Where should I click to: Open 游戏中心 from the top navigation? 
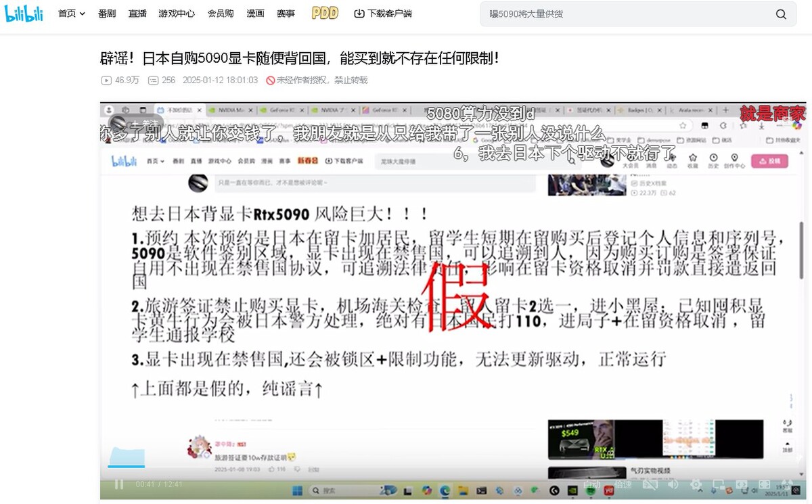[177, 14]
